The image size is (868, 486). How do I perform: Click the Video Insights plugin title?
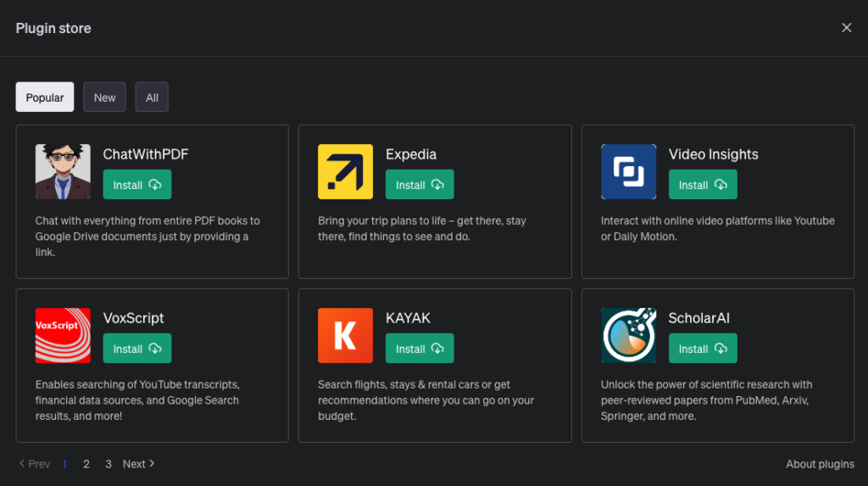tap(713, 154)
